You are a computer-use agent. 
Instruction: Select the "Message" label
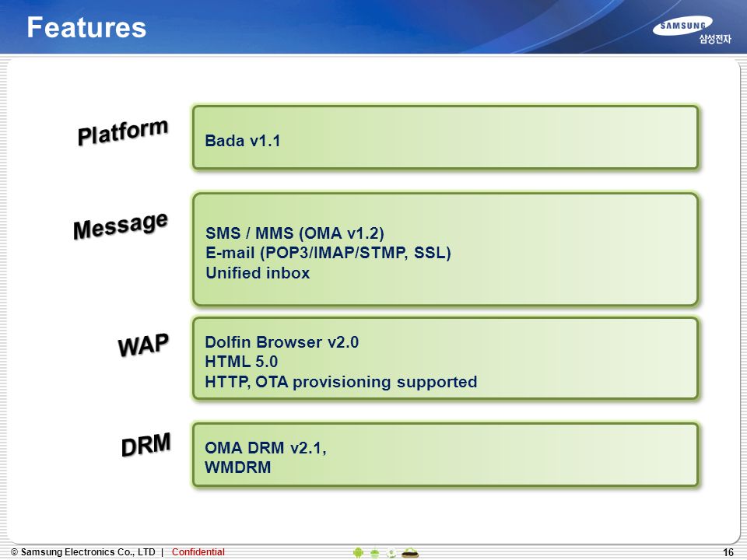point(121,225)
